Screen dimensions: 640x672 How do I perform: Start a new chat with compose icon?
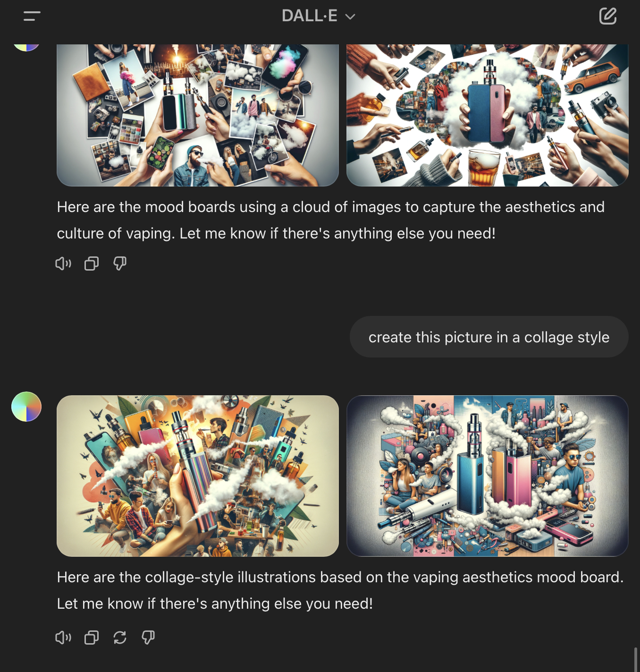tap(608, 16)
